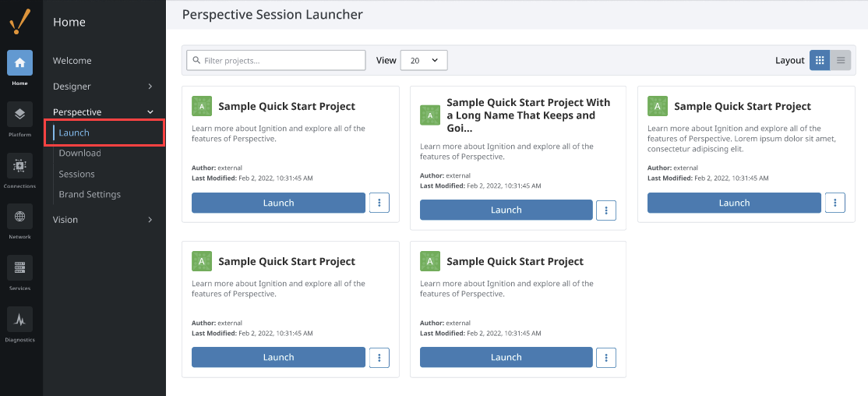Switch to grid layout view
The height and width of the screenshot is (396, 868).
pos(820,60)
